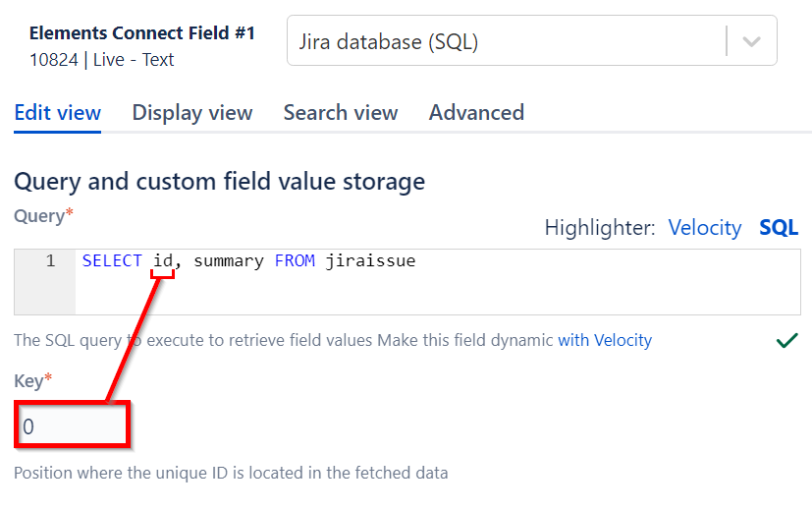The height and width of the screenshot is (510, 812).
Task: Click 'summary' in the SQL query
Action: coord(229,261)
